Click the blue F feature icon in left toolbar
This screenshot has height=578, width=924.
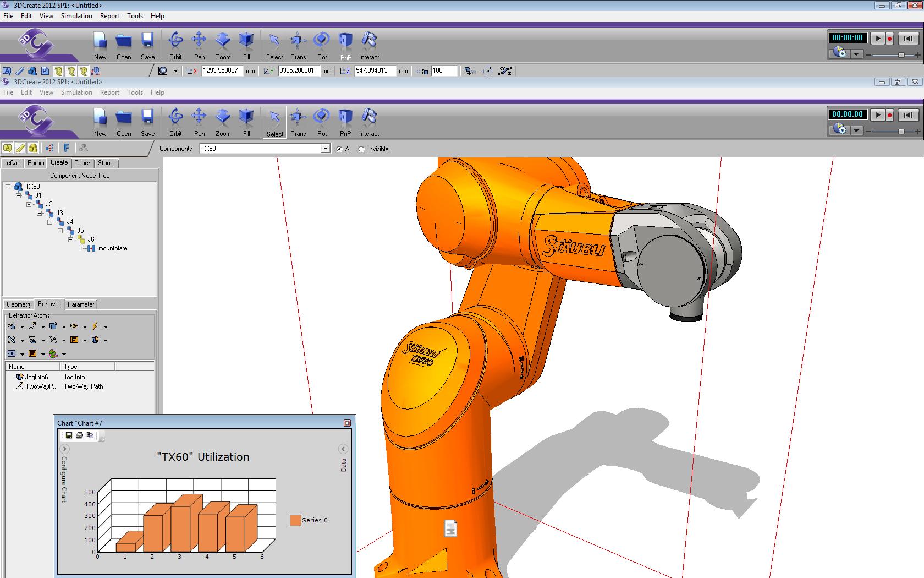67,148
